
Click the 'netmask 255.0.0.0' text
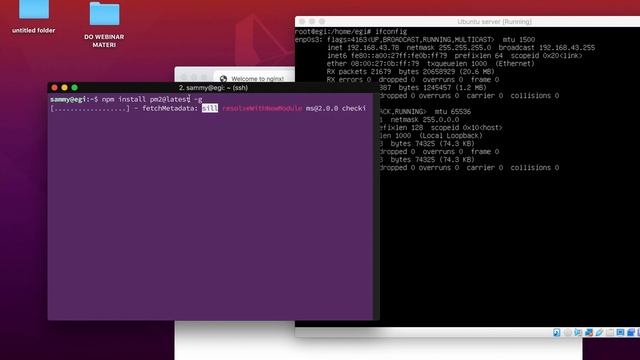point(424,120)
